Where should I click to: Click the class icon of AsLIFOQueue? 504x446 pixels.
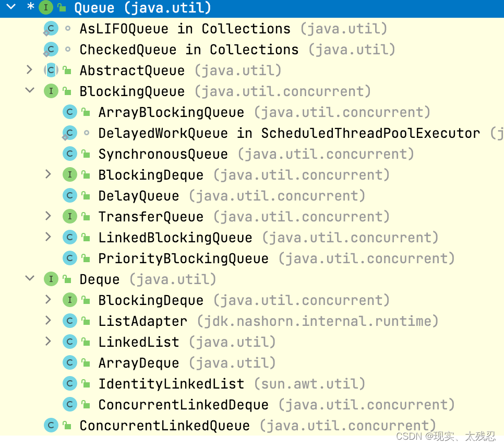(x=51, y=29)
